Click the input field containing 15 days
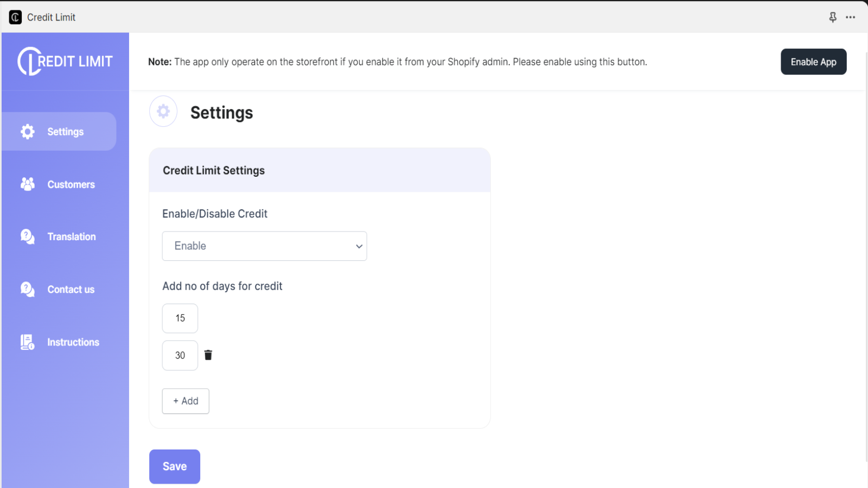Screen dimensions: 868x488 (x=180, y=318)
